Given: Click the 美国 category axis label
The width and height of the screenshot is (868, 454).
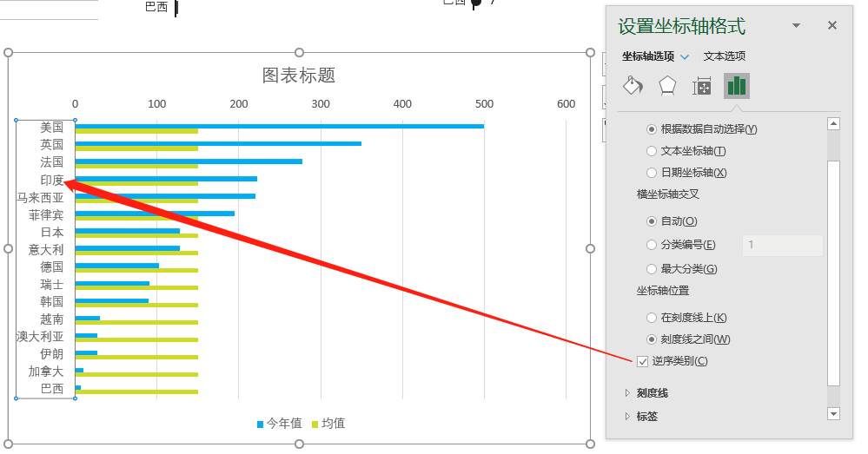Looking at the screenshot, I should 52,128.
